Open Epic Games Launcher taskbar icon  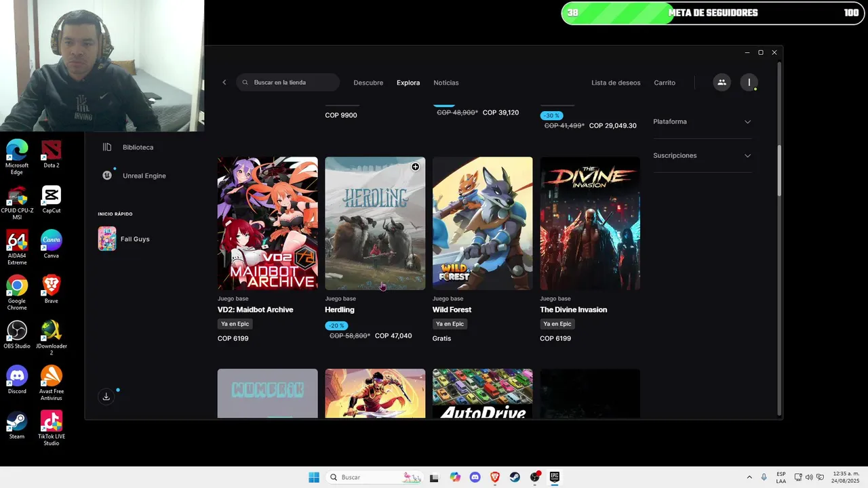tap(554, 477)
